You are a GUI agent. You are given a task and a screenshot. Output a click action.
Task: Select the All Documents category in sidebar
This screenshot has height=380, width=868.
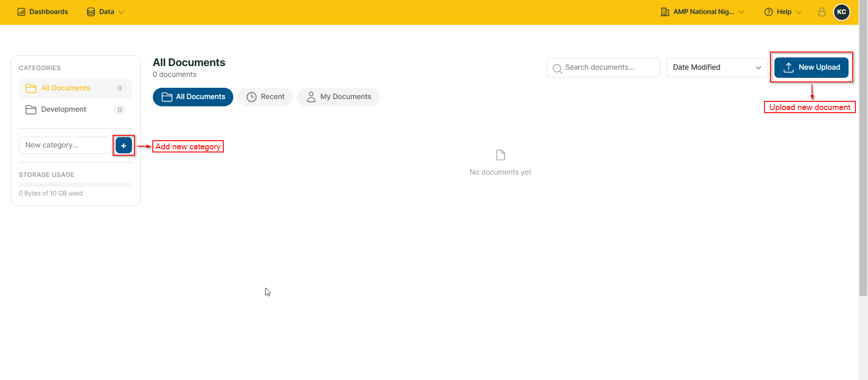pyautogui.click(x=75, y=88)
